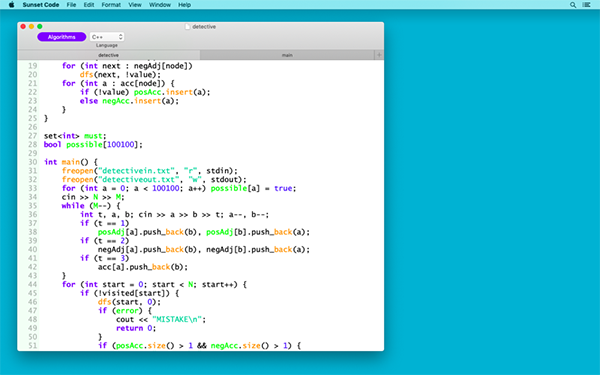Open the View menu
This screenshot has height=375, width=600.
135,5
